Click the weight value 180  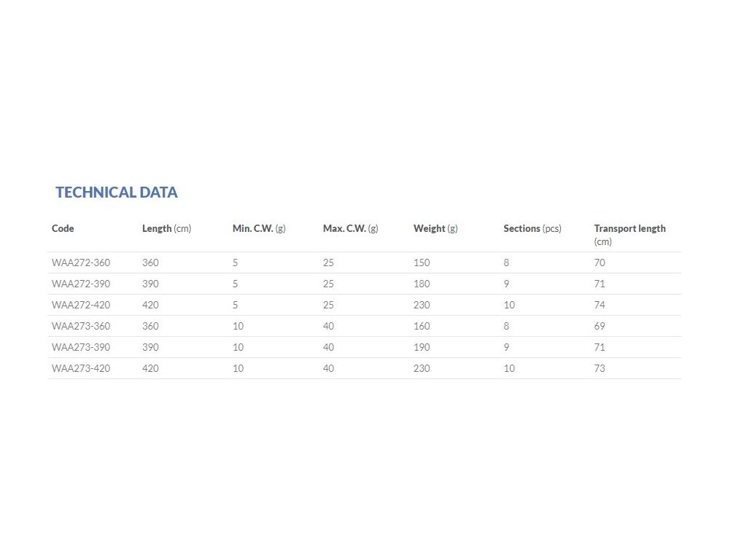(422, 284)
